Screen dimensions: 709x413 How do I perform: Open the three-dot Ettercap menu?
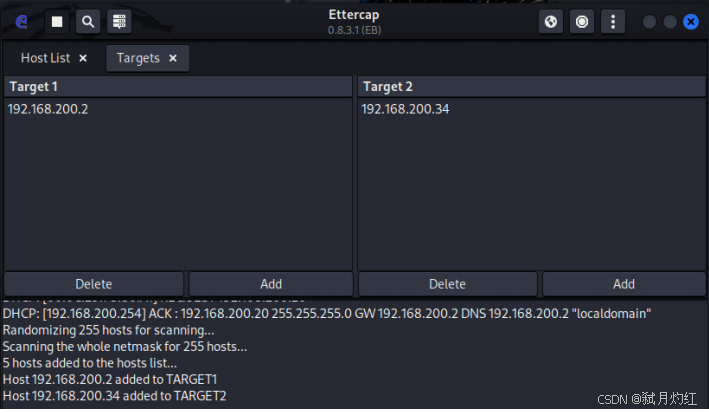click(613, 21)
